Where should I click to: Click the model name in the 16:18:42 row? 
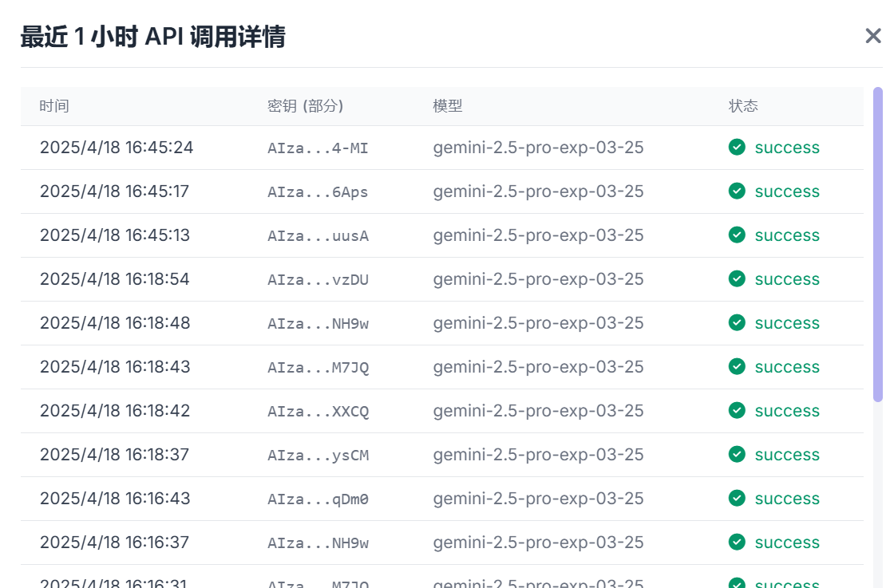[x=539, y=411]
